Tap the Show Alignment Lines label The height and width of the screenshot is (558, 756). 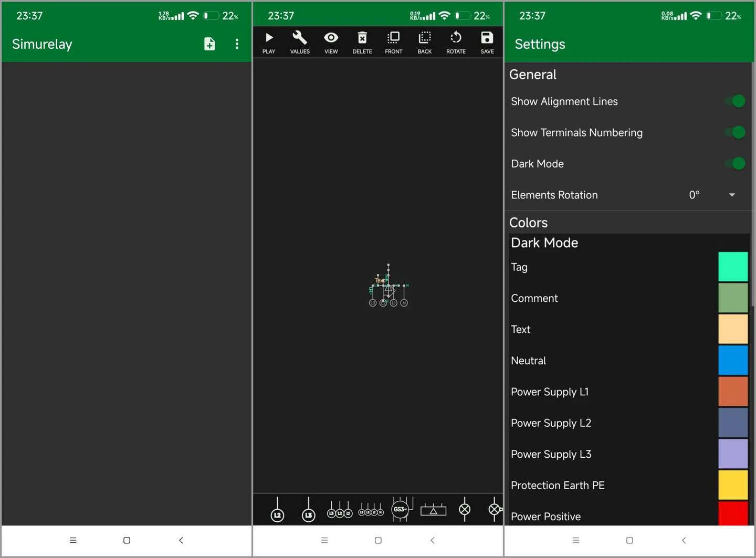[564, 101]
